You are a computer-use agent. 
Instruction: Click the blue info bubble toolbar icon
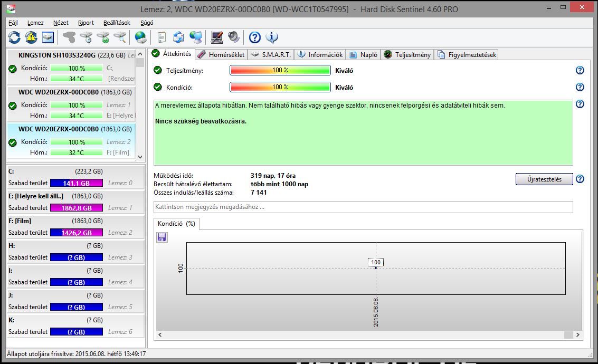(x=271, y=37)
